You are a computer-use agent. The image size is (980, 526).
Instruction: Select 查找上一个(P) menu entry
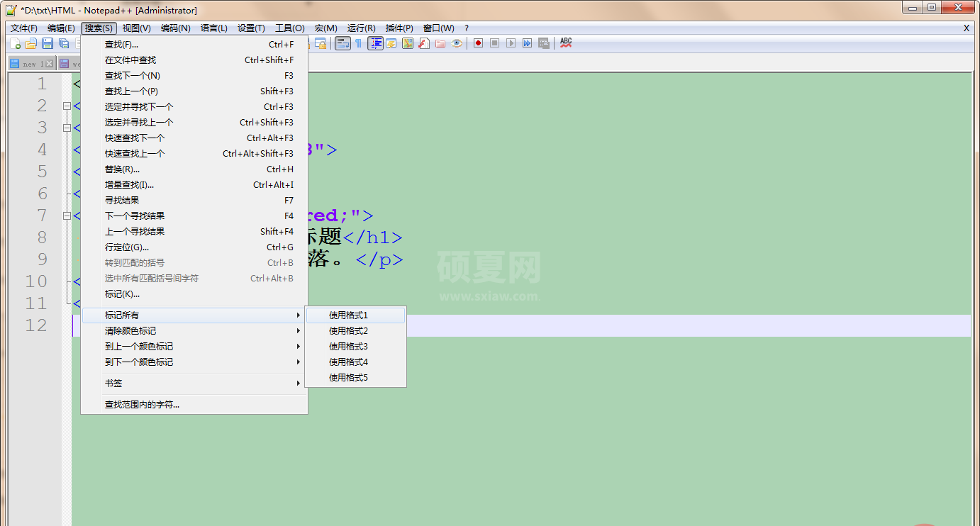tap(194, 91)
